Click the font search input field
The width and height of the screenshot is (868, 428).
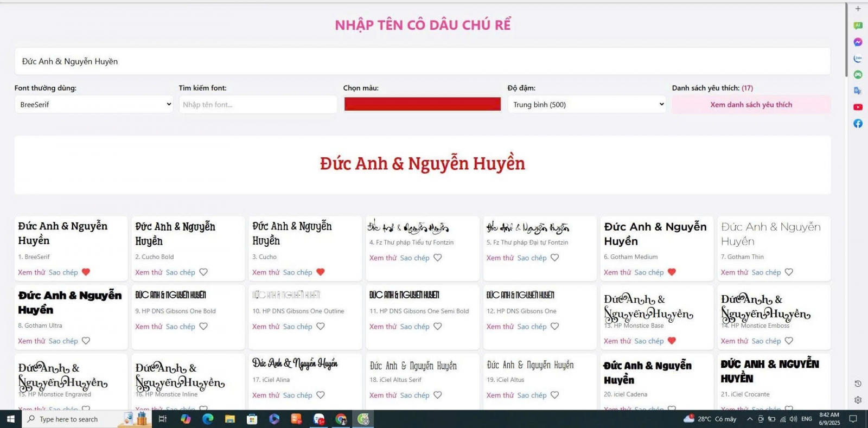258,105
